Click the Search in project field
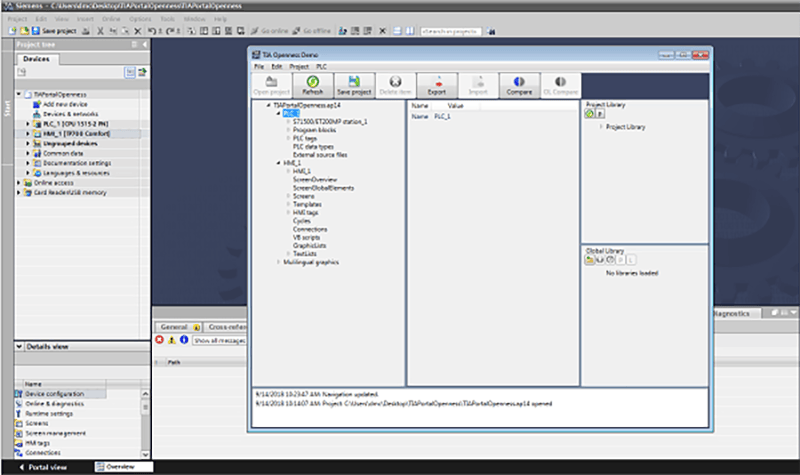Viewport: 800px width, 475px height. click(451, 31)
